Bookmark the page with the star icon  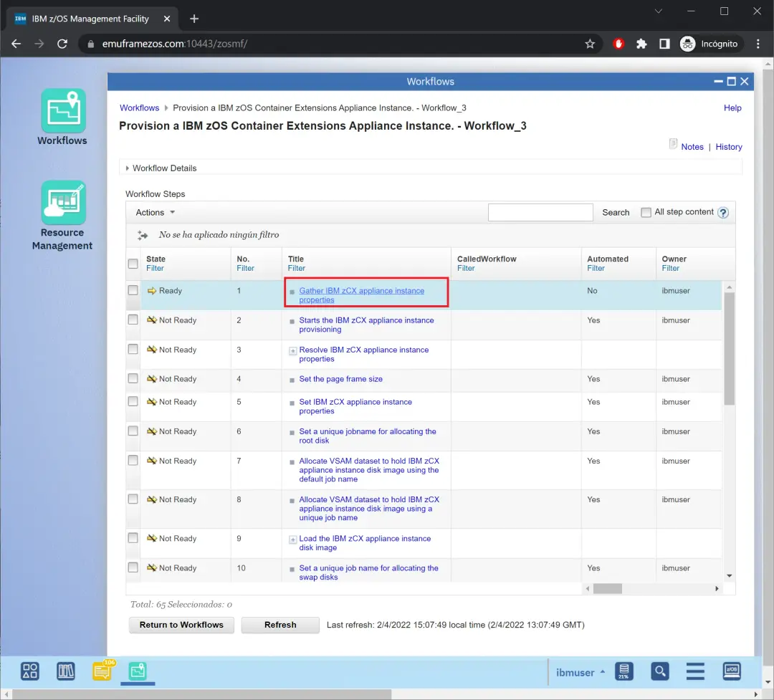tap(590, 44)
